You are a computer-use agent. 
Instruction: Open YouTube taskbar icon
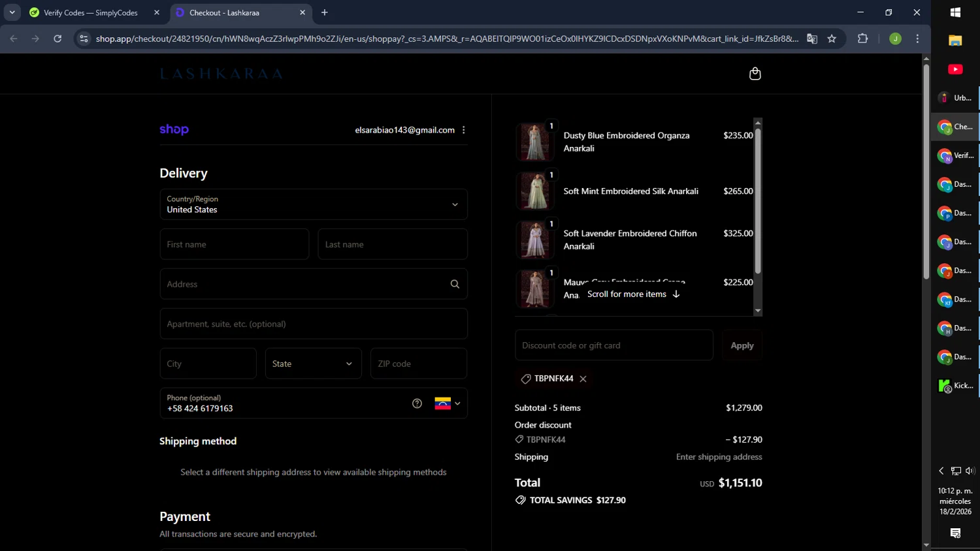pyautogui.click(x=955, y=69)
